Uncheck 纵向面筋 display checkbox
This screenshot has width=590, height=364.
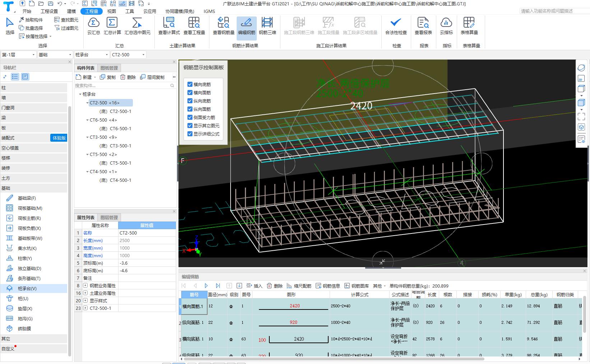click(x=190, y=109)
